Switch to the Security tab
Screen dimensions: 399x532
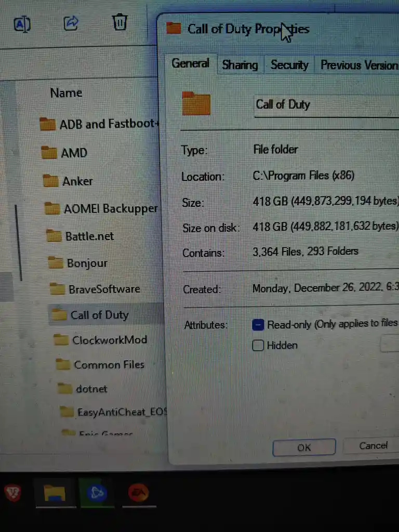[289, 64]
